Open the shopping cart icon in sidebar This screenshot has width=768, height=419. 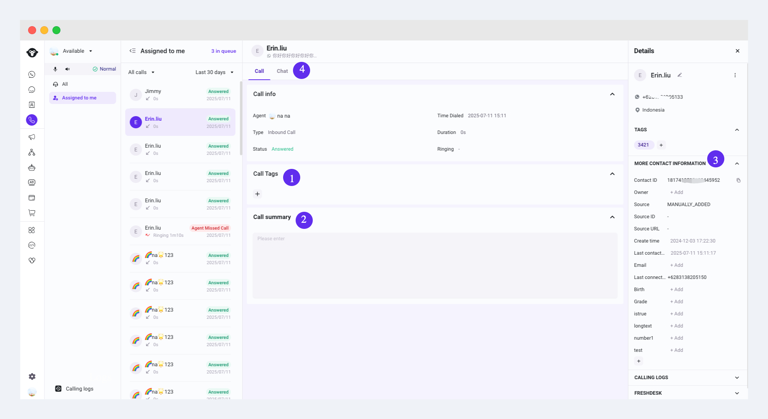(x=32, y=213)
